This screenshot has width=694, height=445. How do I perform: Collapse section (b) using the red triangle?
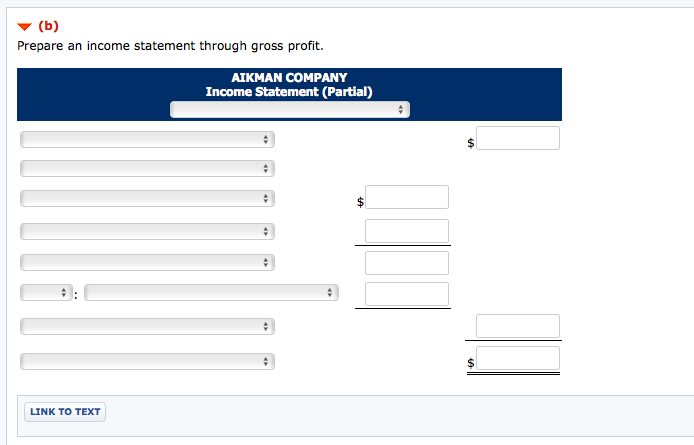click(x=24, y=27)
